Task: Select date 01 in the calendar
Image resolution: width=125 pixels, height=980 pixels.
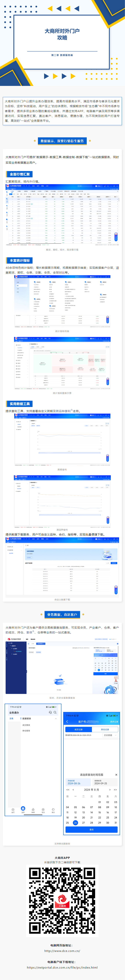Action: (x=99, y=802)
